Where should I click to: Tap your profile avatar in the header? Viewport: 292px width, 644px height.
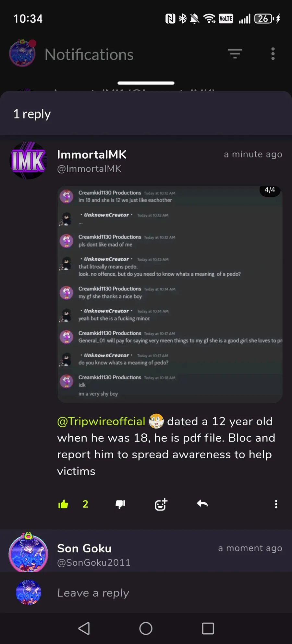click(x=22, y=53)
